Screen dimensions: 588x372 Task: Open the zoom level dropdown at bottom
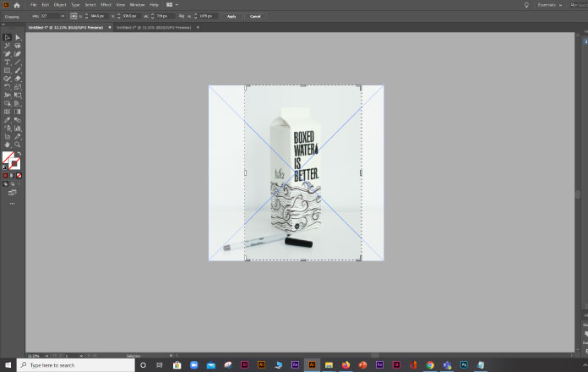[x=46, y=355]
